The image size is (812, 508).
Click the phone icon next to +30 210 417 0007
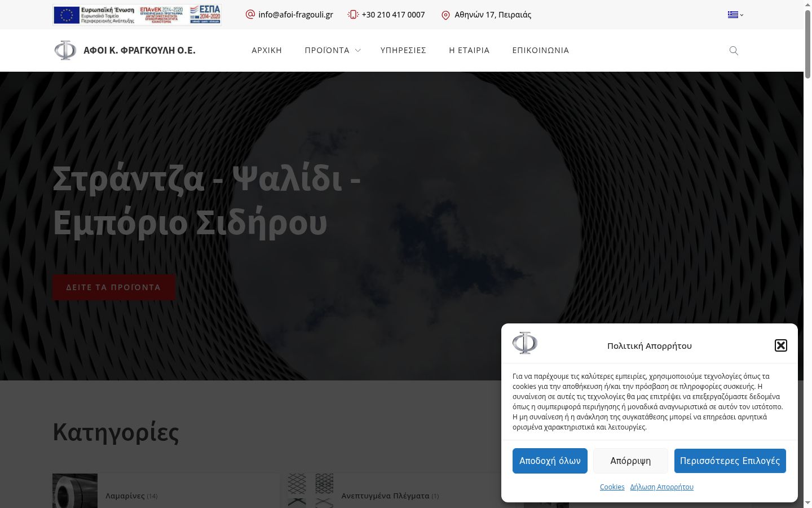pyautogui.click(x=353, y=14)
